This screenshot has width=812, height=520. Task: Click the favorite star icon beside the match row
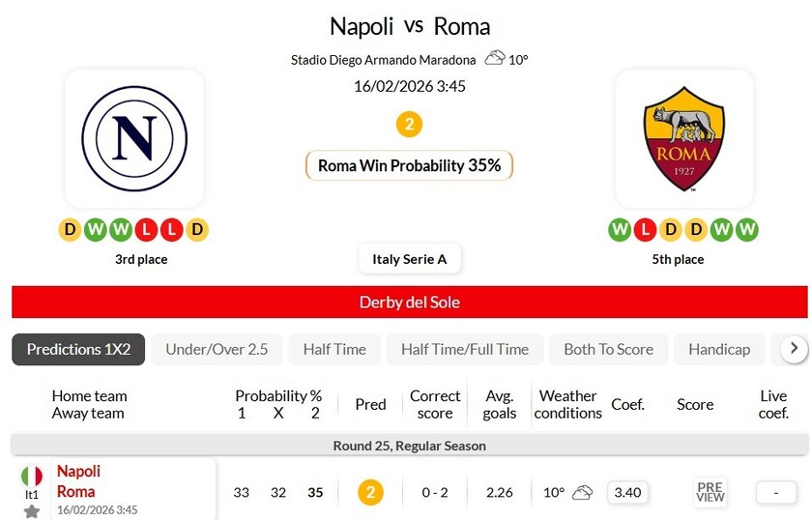(32, 511)
